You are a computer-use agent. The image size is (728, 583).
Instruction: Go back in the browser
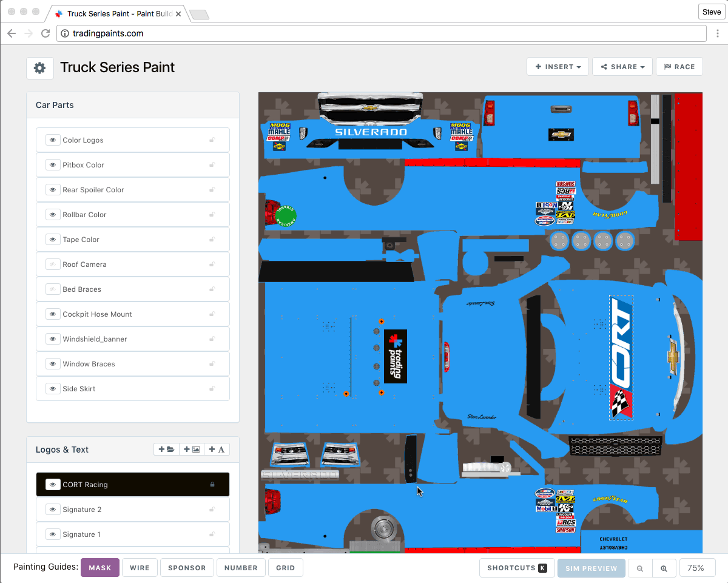coord(12,33)
